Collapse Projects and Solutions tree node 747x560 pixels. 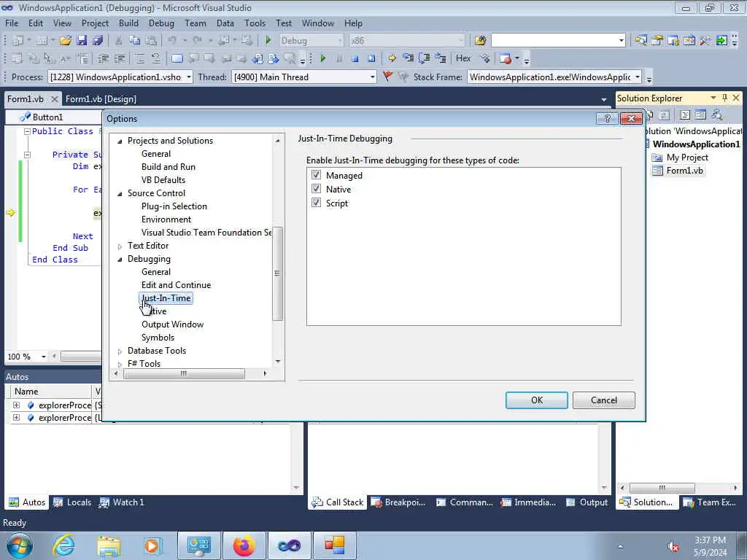(x=120, y=141)
